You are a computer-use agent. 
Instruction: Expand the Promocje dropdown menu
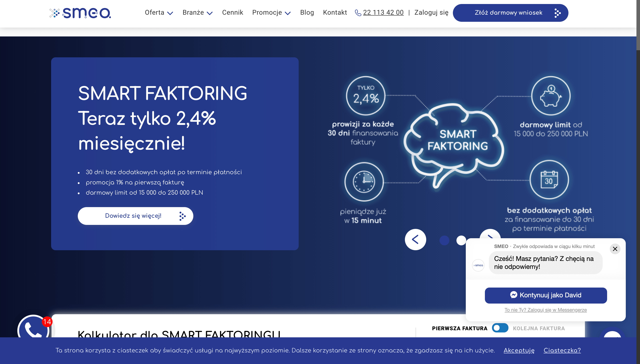click(271, 12)
